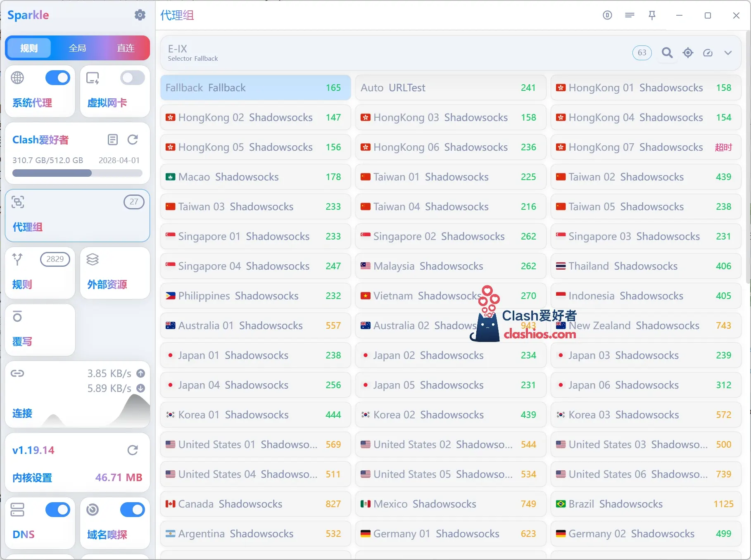Turn off the 域名嗅探 sniffing switch
The height and width of the screenshot is (560, 751).
tap(132, 510)
